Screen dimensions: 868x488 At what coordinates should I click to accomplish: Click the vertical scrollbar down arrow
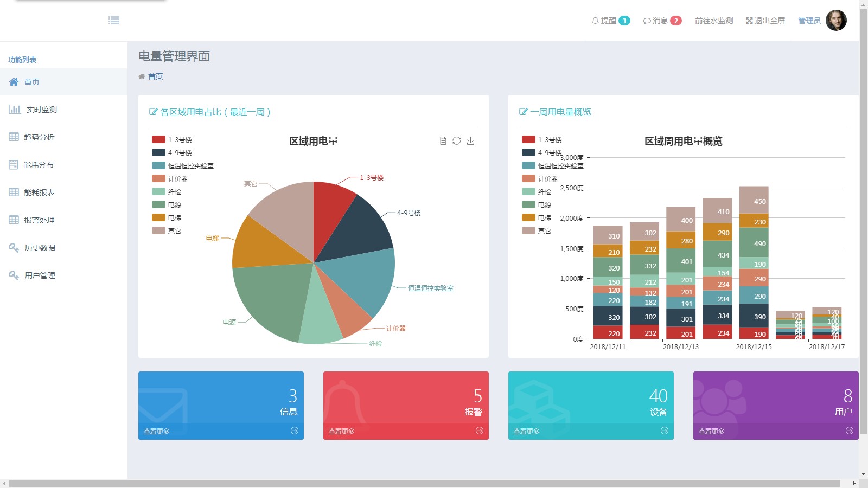coord(863,474)
